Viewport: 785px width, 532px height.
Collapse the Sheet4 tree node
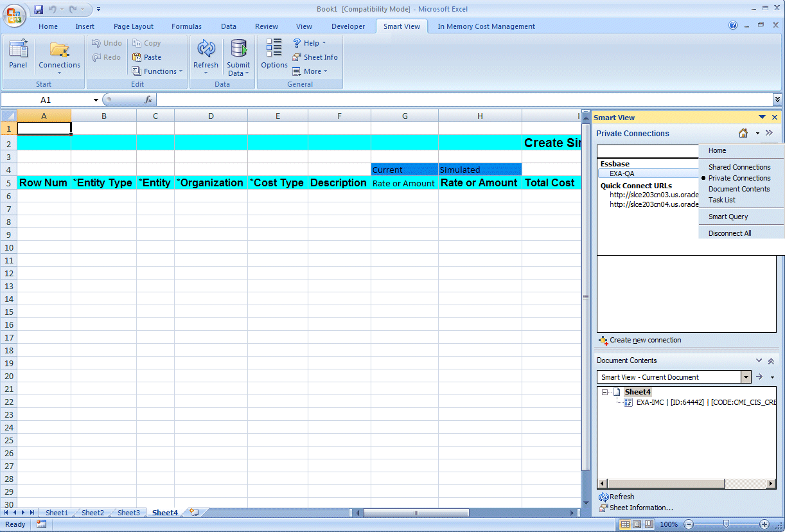coord(604,392)
